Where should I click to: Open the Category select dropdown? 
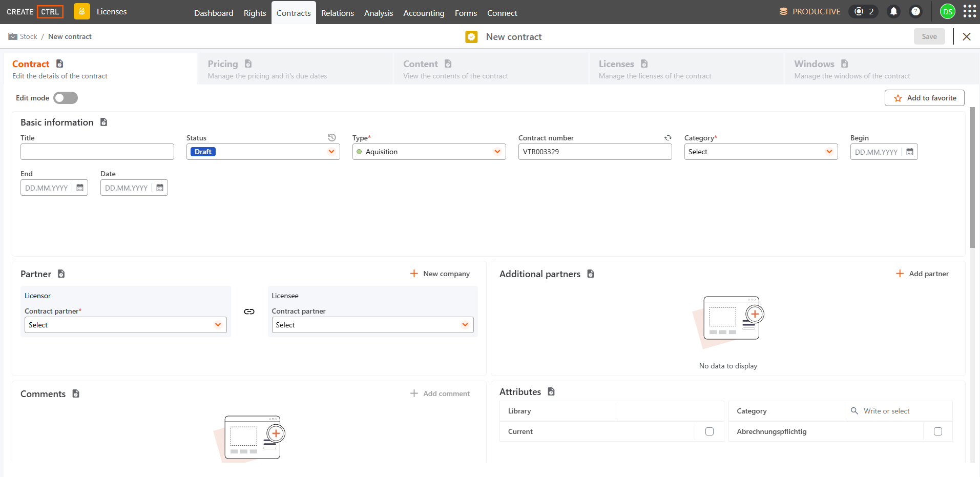[761, 152]
